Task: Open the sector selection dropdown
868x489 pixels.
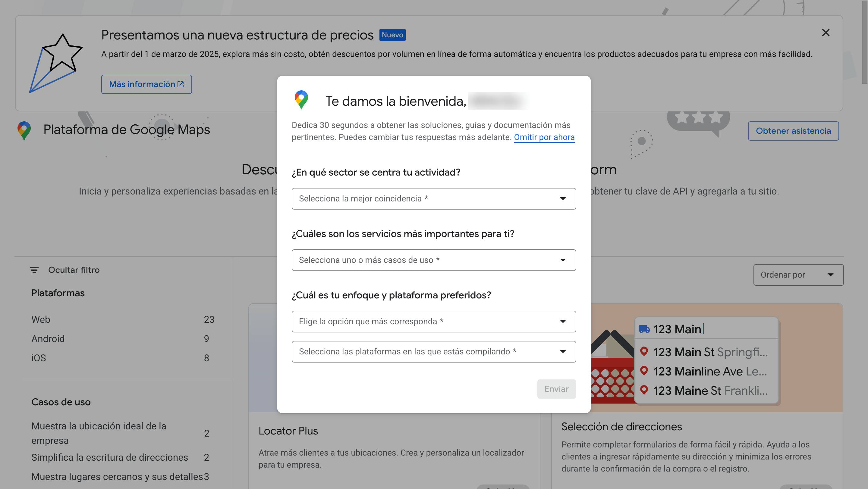Action: coord(434,198)
